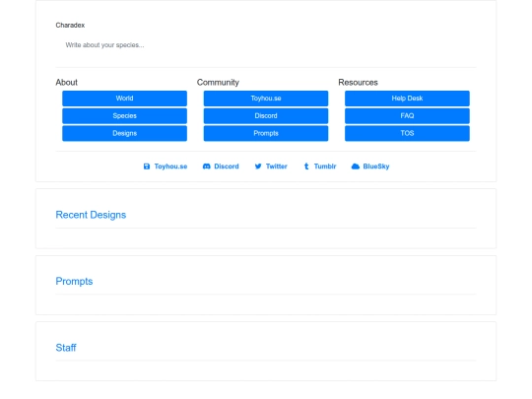Click the Discord logo icon in footer links
Image resolution: width=532 pixels, height=399 pixels.
206,166
